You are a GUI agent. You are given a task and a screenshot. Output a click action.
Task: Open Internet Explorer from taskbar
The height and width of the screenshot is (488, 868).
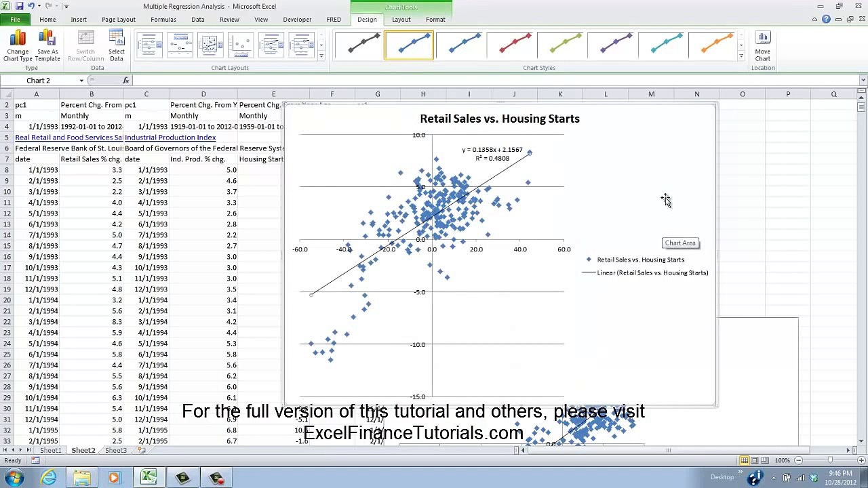(x=49, y=478)
